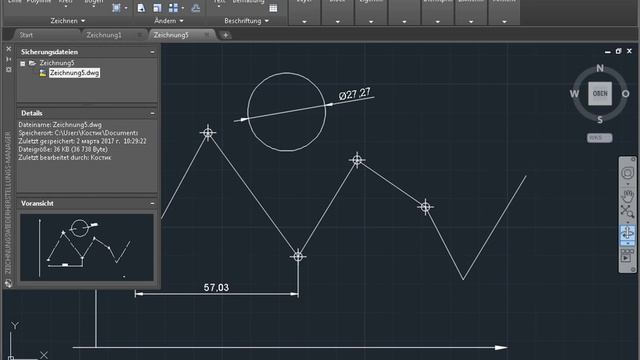Click the table icon in Beschriftung panel

(273, 8)
